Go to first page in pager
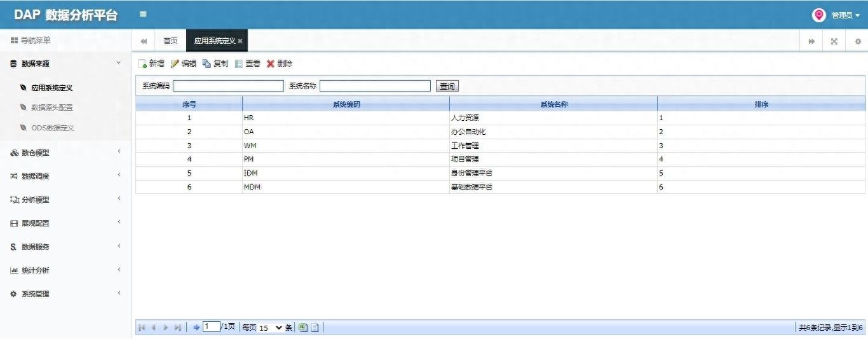The image size is (868, 339). tap(142, 328)
